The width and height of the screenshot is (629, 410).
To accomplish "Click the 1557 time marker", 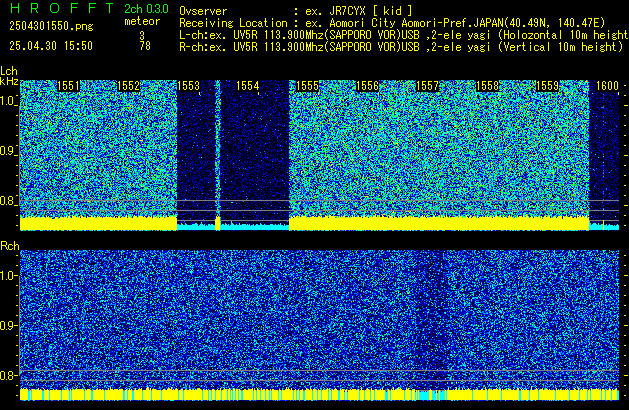I will pos(427,86).
